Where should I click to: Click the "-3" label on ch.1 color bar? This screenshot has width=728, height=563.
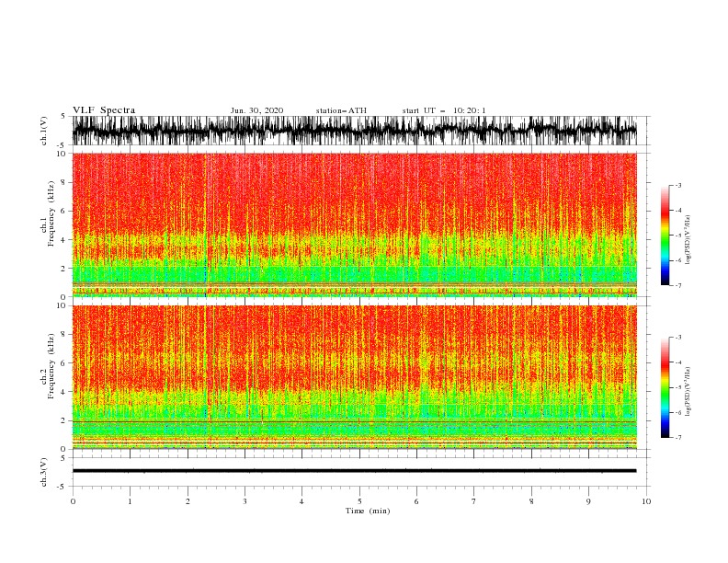pos(677,185)
